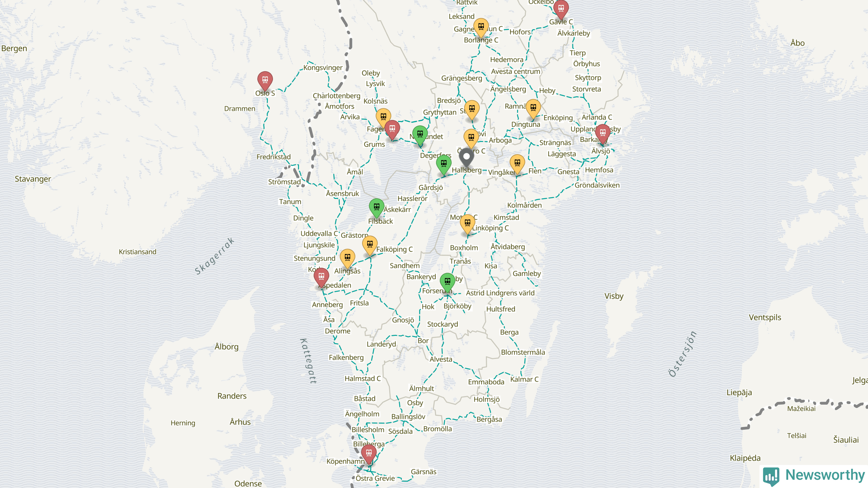
Task: Click the gray location pin above Hallsberg
Action: 466,157
